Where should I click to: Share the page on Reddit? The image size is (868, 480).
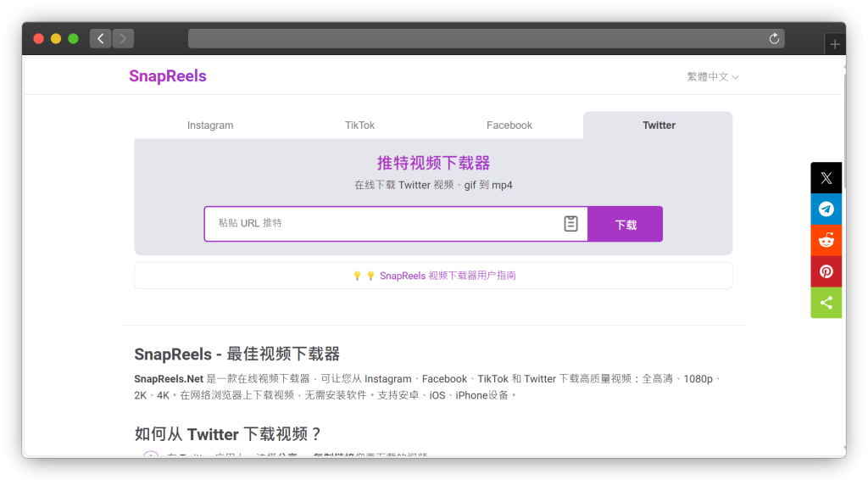click(826, 241)
